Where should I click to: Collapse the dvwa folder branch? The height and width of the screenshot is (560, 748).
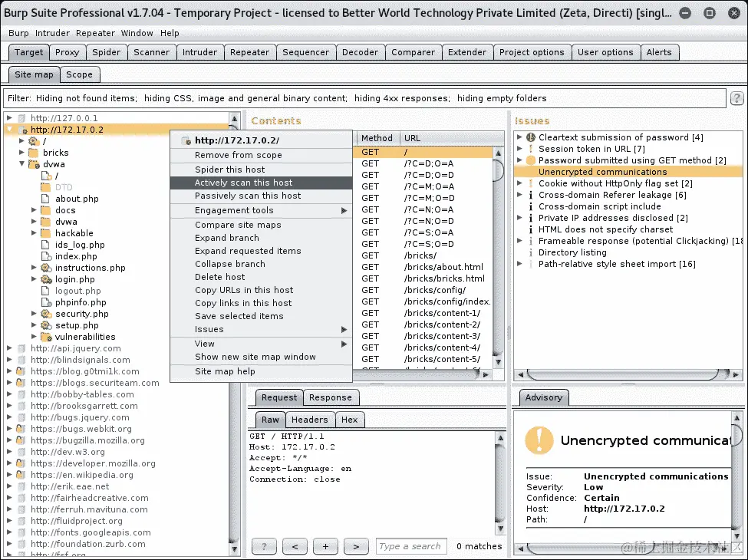coord(22,163)
